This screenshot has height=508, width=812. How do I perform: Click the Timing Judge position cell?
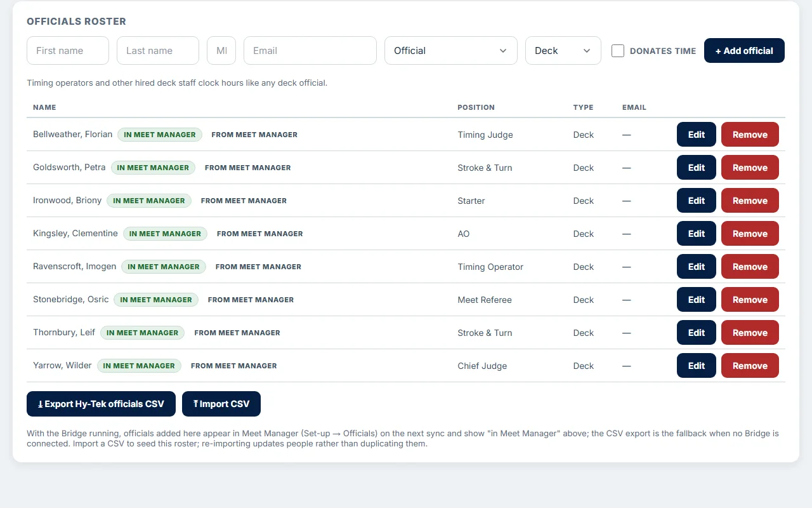click(x=485, y=135)
